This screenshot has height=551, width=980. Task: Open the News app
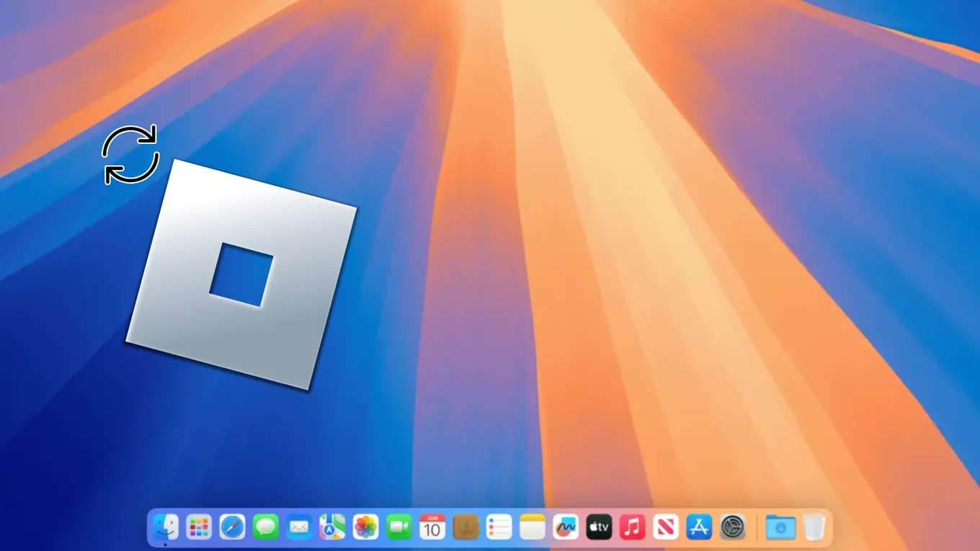(666, 527)
